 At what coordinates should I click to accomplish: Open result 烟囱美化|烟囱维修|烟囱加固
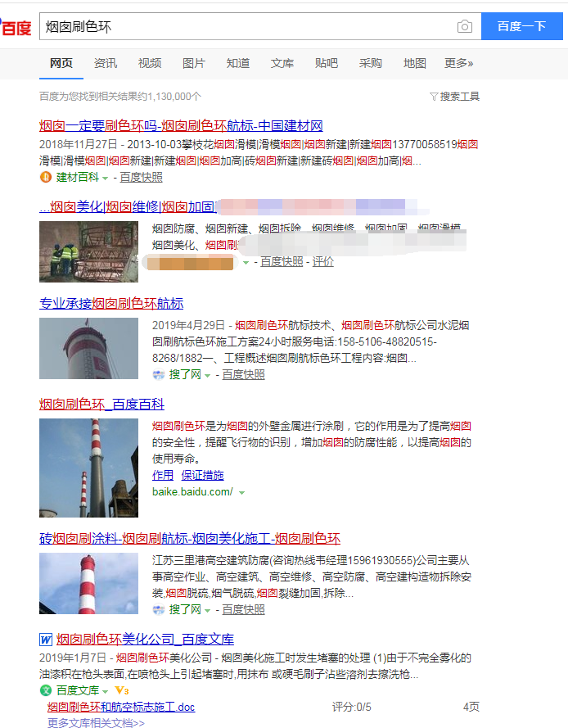pyautogui.click(x=128, y=206)
